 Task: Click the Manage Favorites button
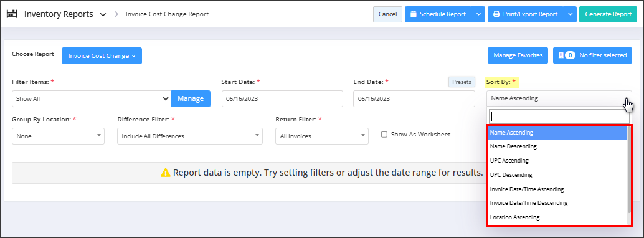tap(518, 55)
